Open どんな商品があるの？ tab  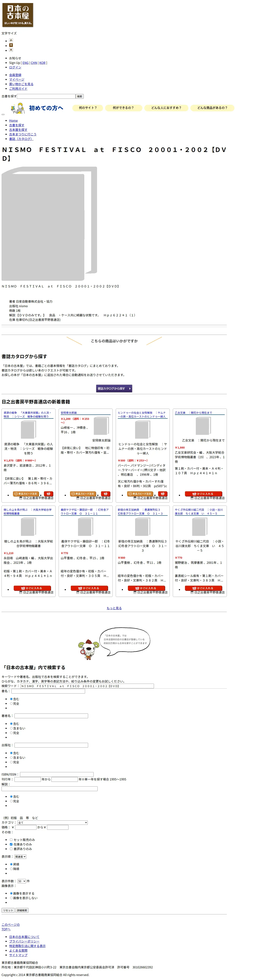[212, 108]
